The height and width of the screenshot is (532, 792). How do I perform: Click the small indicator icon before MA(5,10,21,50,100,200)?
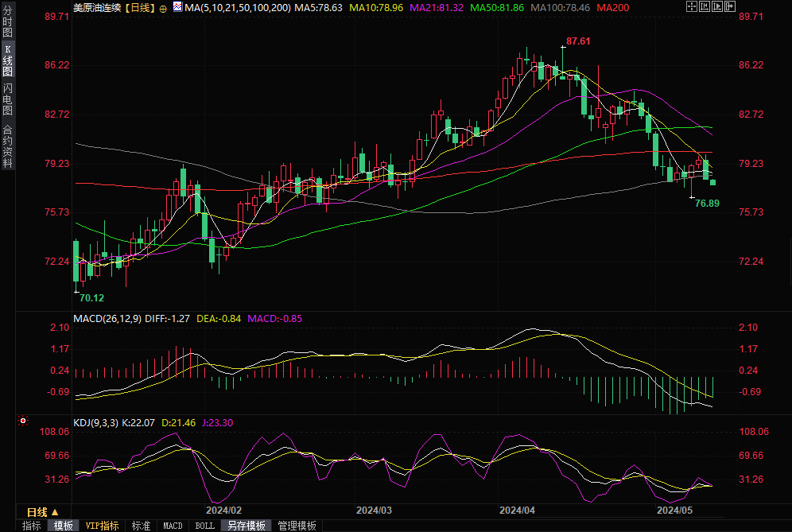(x=177, y=7)
